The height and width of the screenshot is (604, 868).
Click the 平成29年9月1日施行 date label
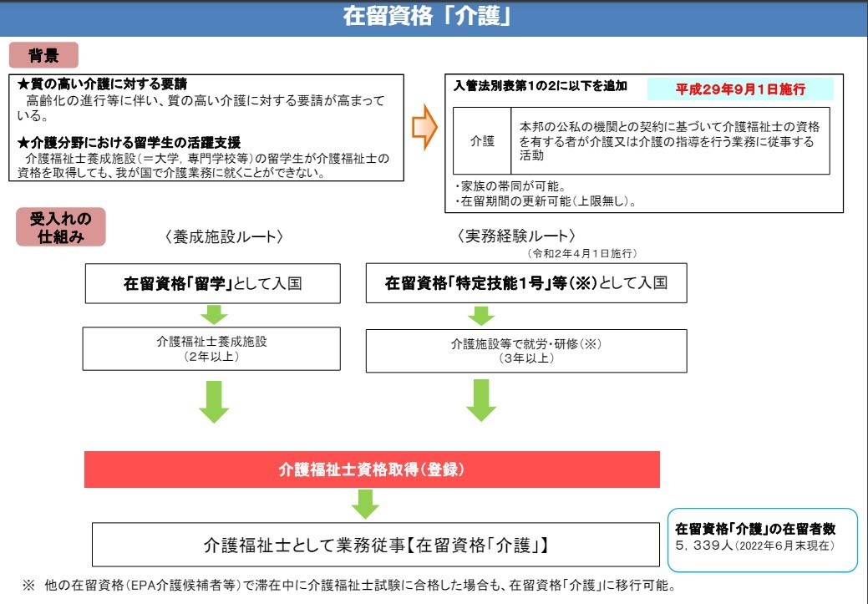740,89
